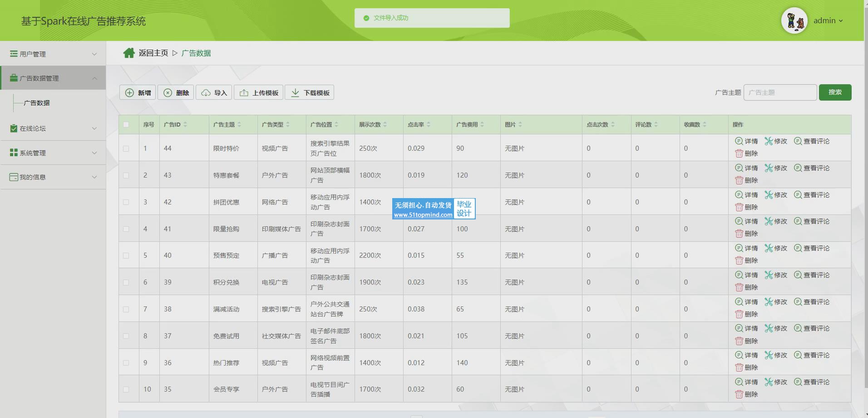The height and width of the screenshot is (418, 868).
Task: Expand the 系统管理 chevron
Action: pyautogui.click(x=94, y=153)
